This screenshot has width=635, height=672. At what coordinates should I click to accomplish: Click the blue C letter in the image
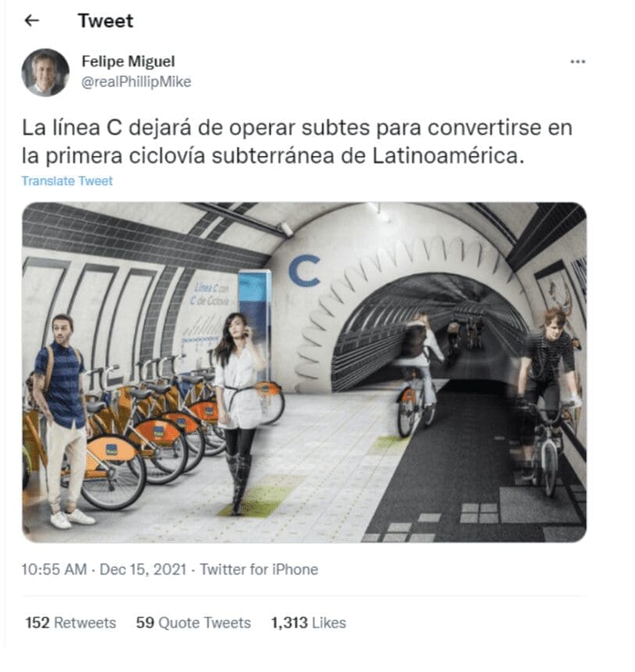(x=305, y=270)
